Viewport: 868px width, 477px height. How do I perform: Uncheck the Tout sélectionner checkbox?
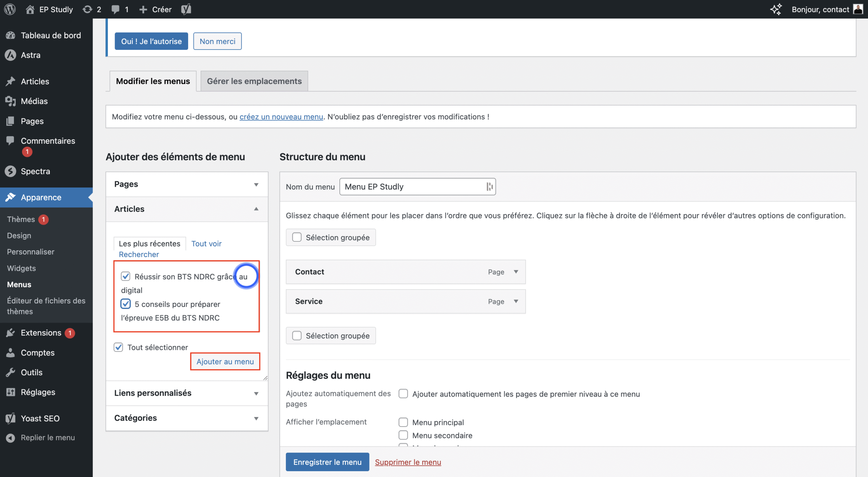pyautogui.click(x=118, y=347)
